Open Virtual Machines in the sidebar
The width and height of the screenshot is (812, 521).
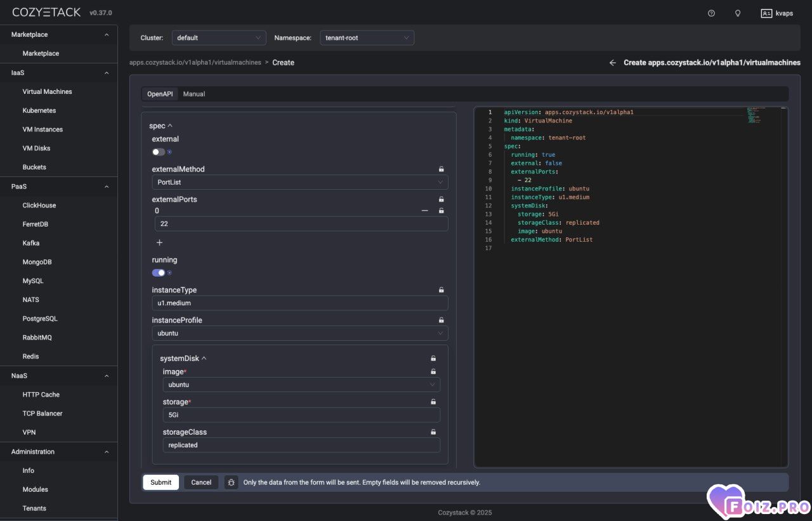(x=47, y=91)
